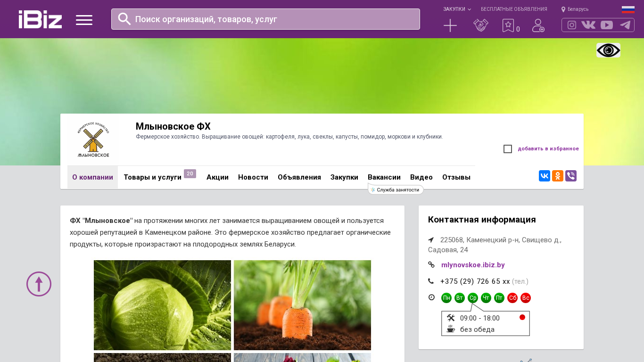Open the О компании tab
The image size is (644, 362).
point(92,177)
